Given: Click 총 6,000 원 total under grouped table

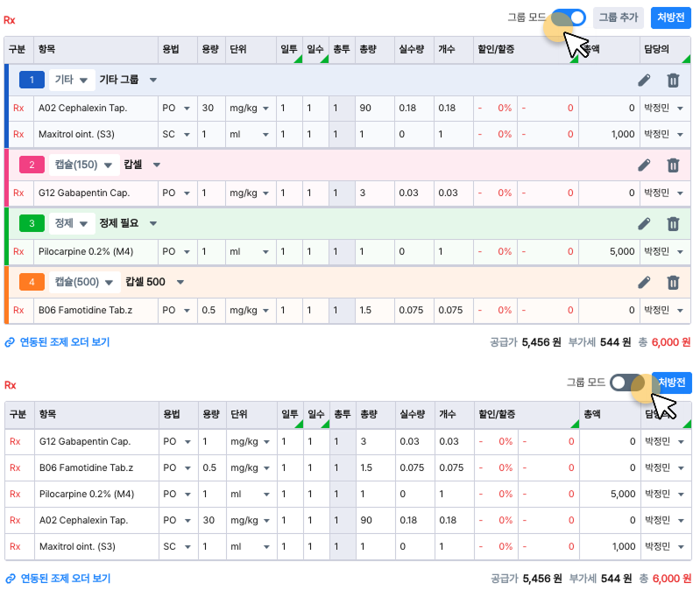Looking at the screenshot, I should (664, 342).
